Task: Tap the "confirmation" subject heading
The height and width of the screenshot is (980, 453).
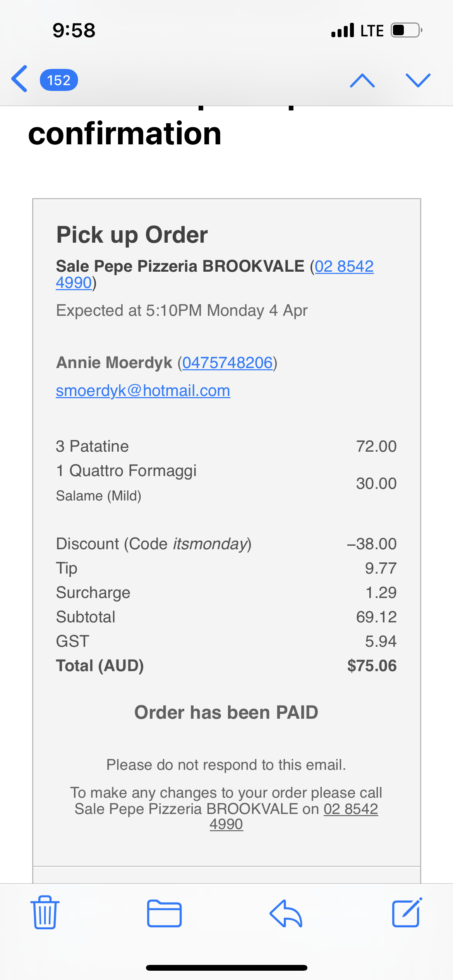Action: tap(125, 134)
